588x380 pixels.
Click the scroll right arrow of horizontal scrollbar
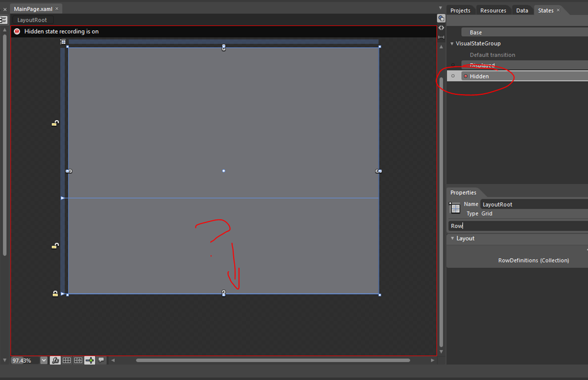pyautogui.click(x=432, y=360)
